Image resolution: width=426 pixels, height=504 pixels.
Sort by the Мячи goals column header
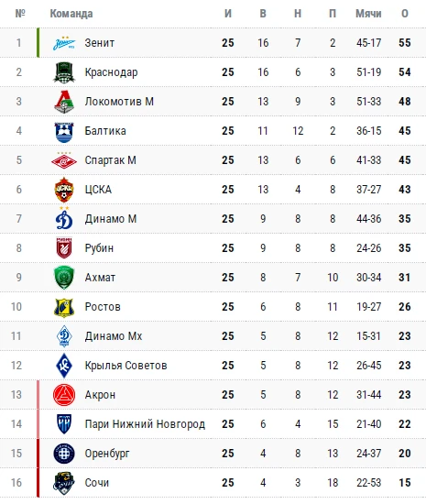coord(368,14)
